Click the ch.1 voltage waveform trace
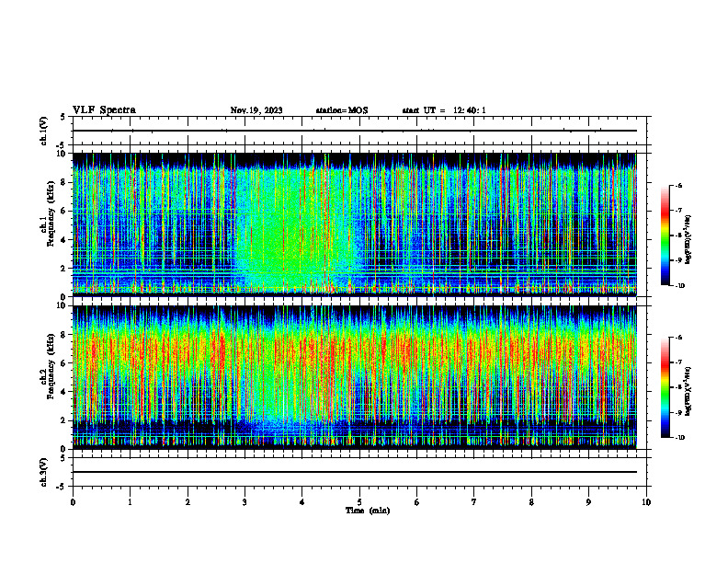Image resolution: width=728 pixels, height=563 pixels. 355,131
